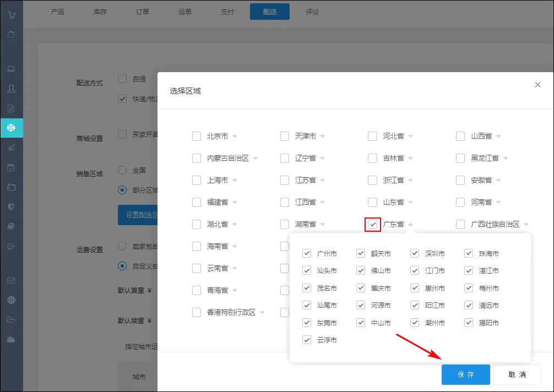
Task: Open the globe icon in sidebar
Action: (11, 300)
